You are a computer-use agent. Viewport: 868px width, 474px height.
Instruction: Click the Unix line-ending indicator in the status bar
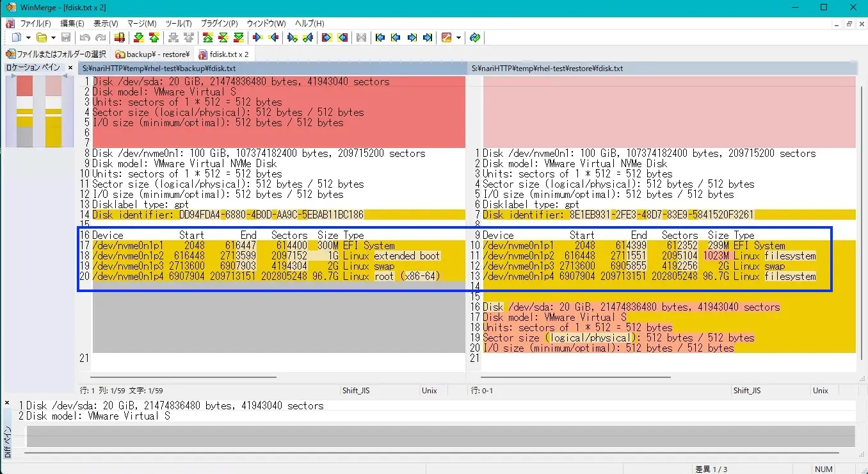pyautogui.click(x=430, y=390)
